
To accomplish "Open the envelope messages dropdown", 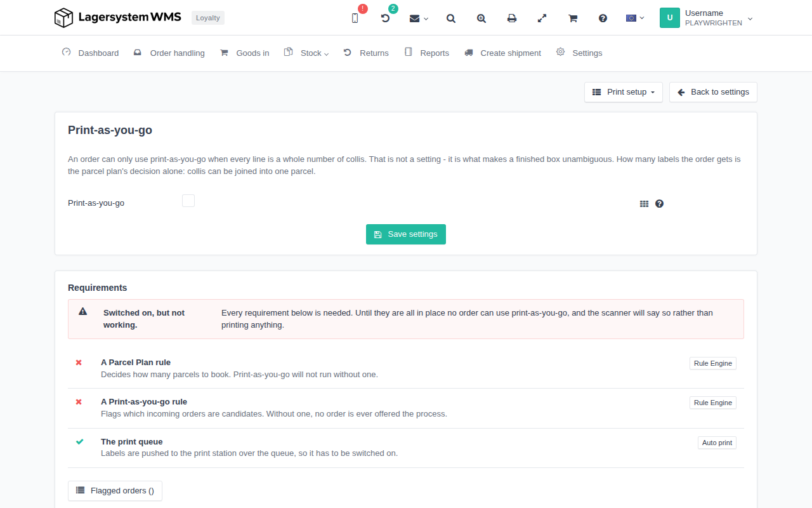I will 419,18.
